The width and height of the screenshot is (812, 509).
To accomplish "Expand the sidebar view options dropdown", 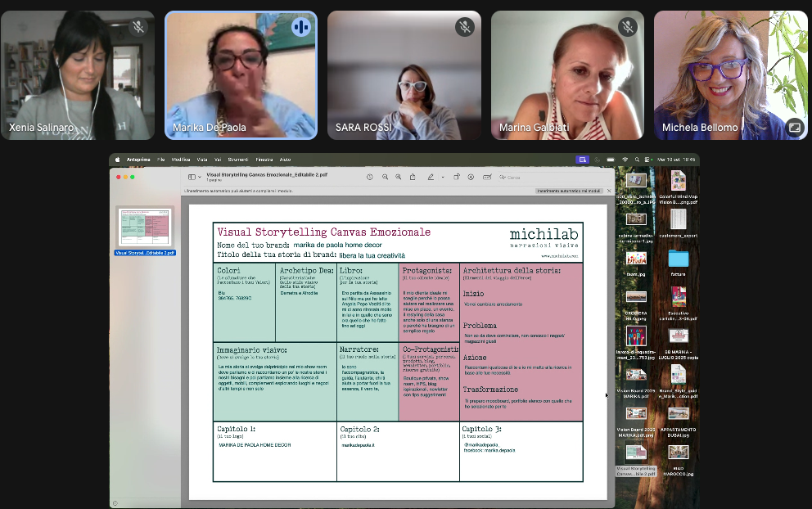I will pos(199,177).
